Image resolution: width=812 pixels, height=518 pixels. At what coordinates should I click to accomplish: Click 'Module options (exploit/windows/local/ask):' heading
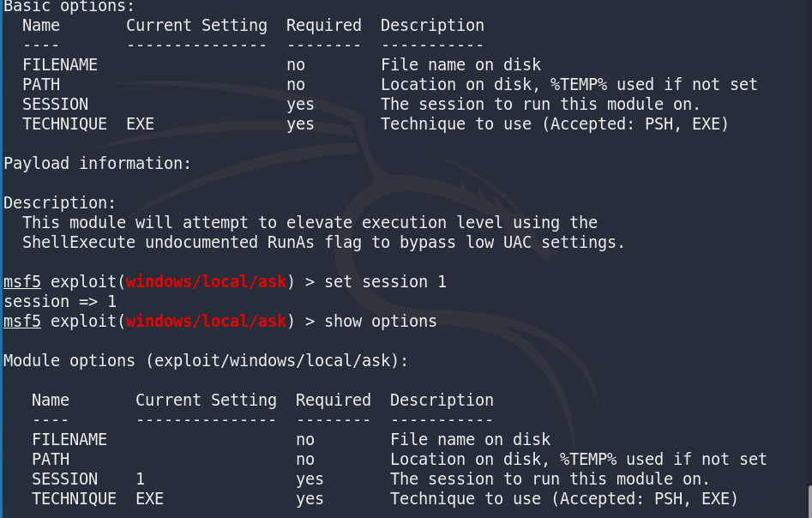(206, 360)
